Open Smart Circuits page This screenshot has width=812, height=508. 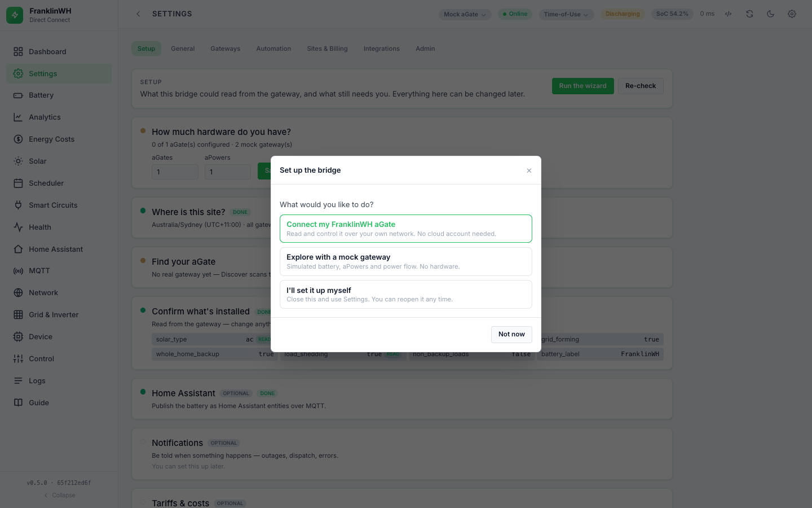point(59,205)
